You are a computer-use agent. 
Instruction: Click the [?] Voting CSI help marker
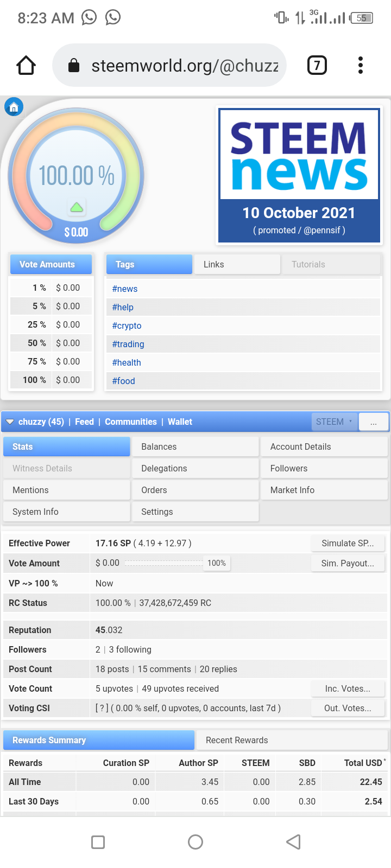[x=102, y=708]
